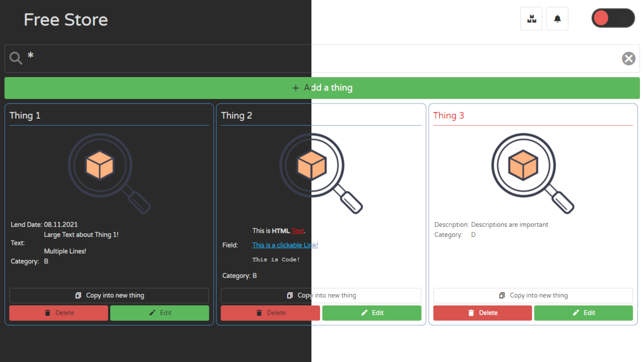Follow the 'This is a clickable Link!' link
This screenshot has width=644, height=362.
[285, 245]
